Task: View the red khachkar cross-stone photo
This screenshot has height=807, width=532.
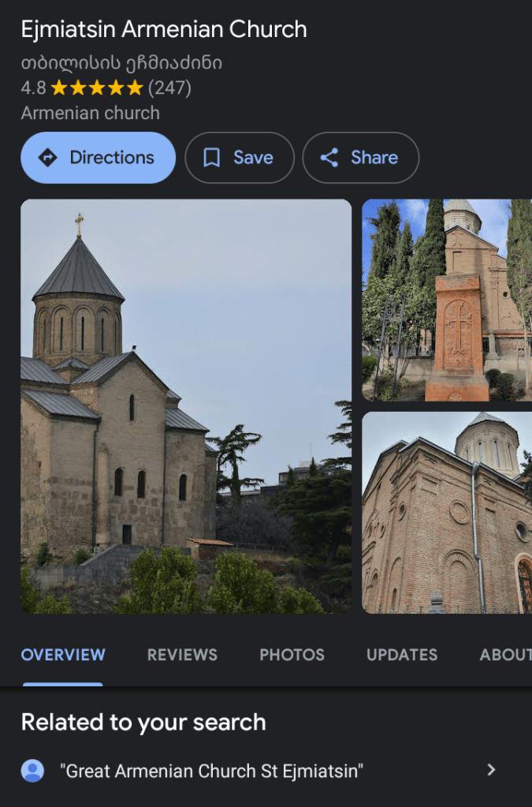Action: [x=447, y=300]
